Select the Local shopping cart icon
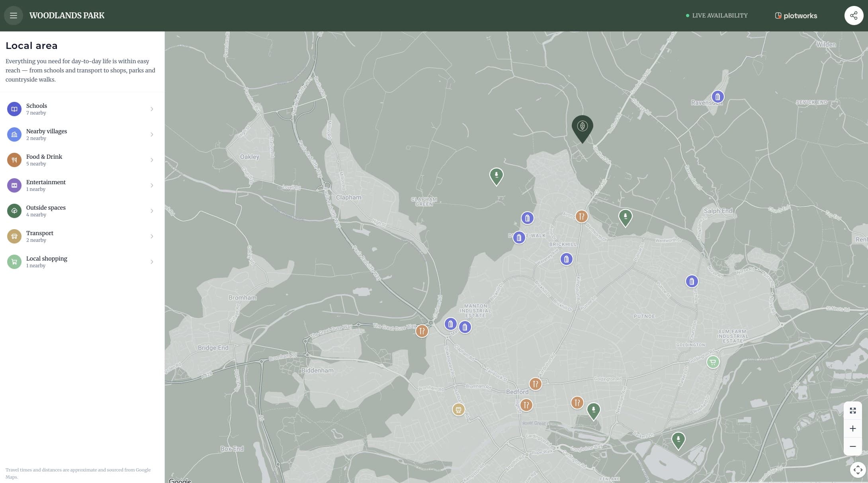 pyautogui.click(x=14, y=262)
